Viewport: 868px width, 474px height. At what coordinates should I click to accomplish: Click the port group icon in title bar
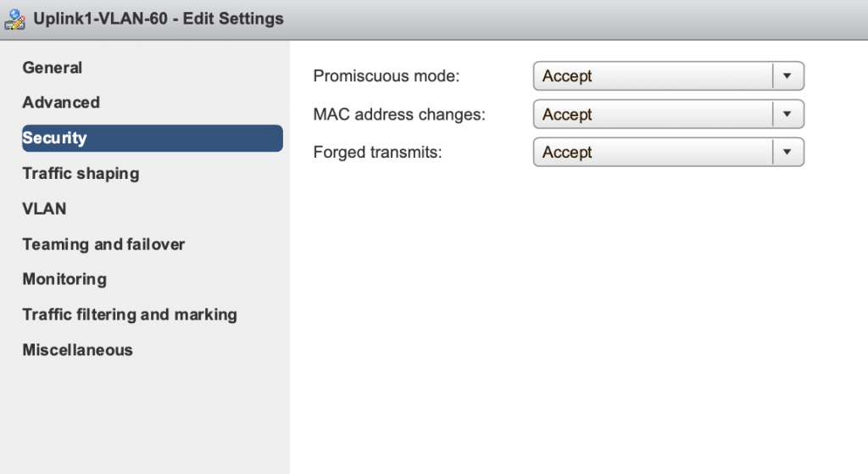point(14,20)
